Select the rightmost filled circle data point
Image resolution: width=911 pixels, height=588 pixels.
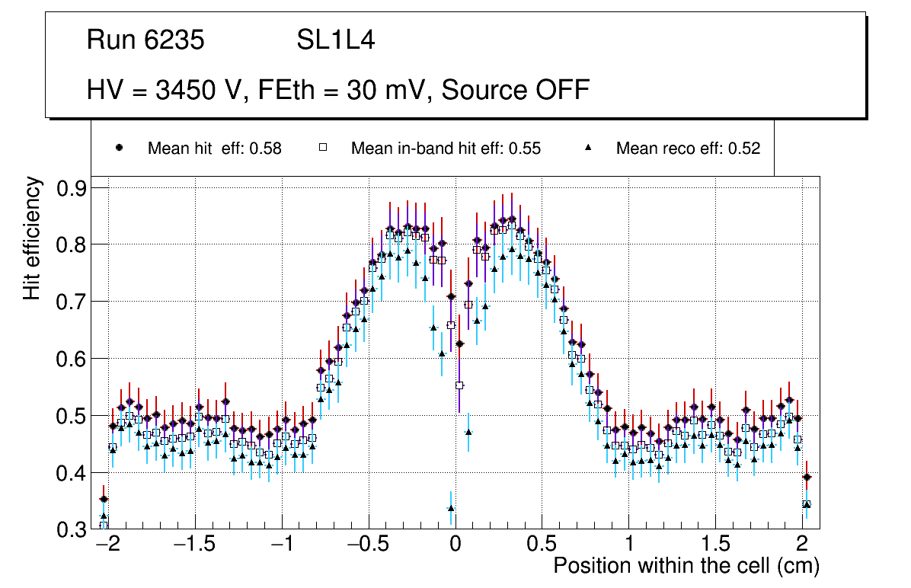click(x=807, y=478)
